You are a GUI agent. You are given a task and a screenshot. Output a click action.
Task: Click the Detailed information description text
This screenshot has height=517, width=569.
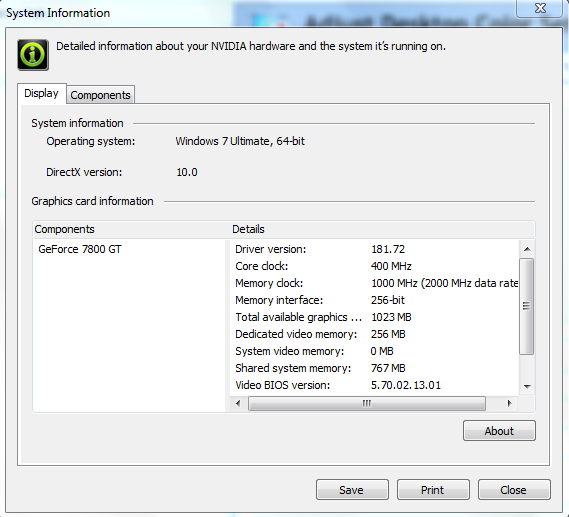251,46
